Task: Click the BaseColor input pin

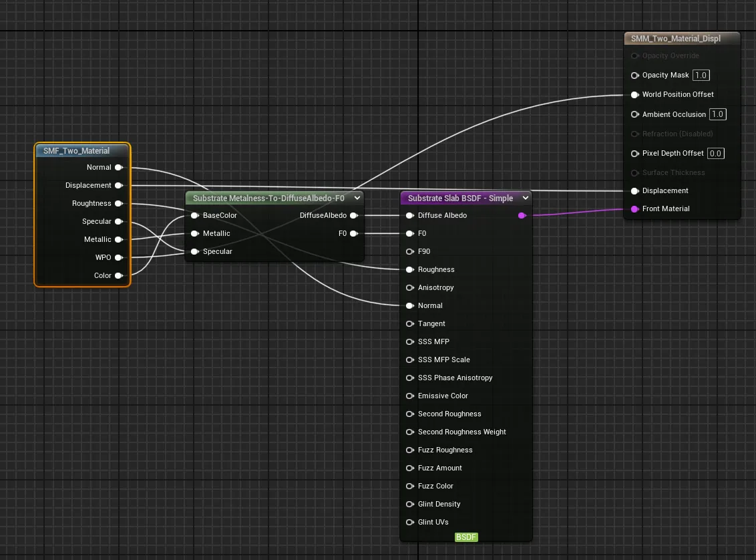Action: tap(195, 216)
